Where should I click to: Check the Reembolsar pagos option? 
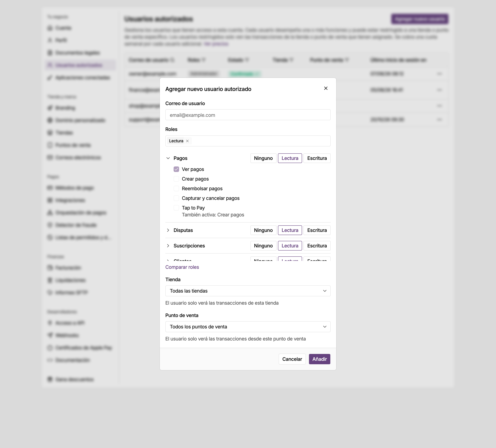click(x=176, y=189)
